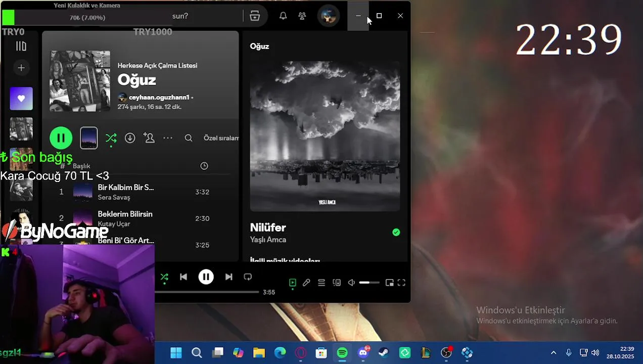Screen dimensions: 643x364
Task: Toggle repeat mode
Action: pos(248,277)
